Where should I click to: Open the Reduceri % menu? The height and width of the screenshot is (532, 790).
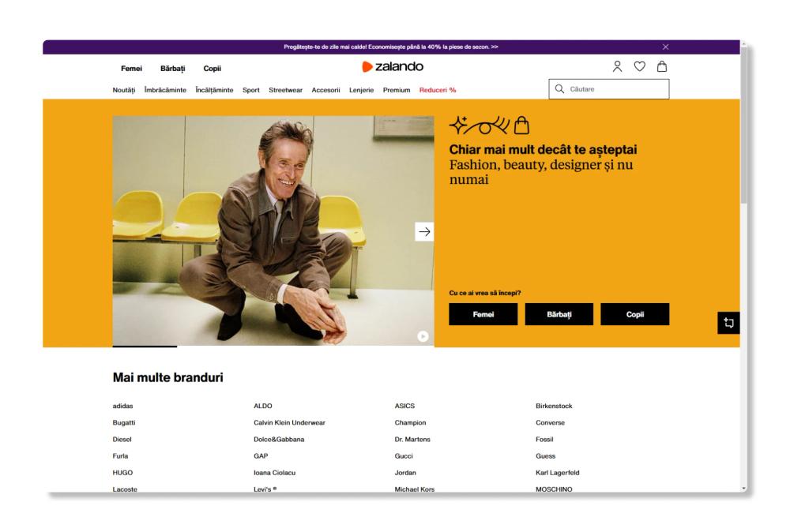point(438,90)
